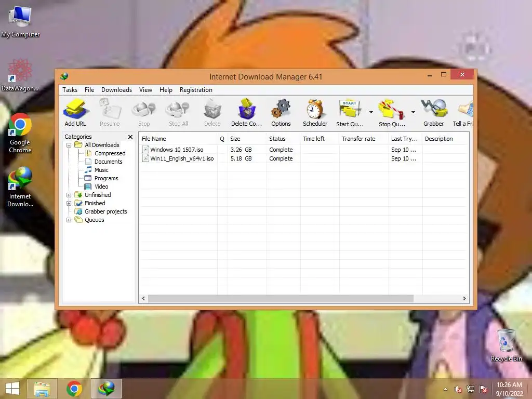The width and height of the screenshot is (532, 399).
Task: Click the Resume toolbar icon
Action: tap(110, 113)
